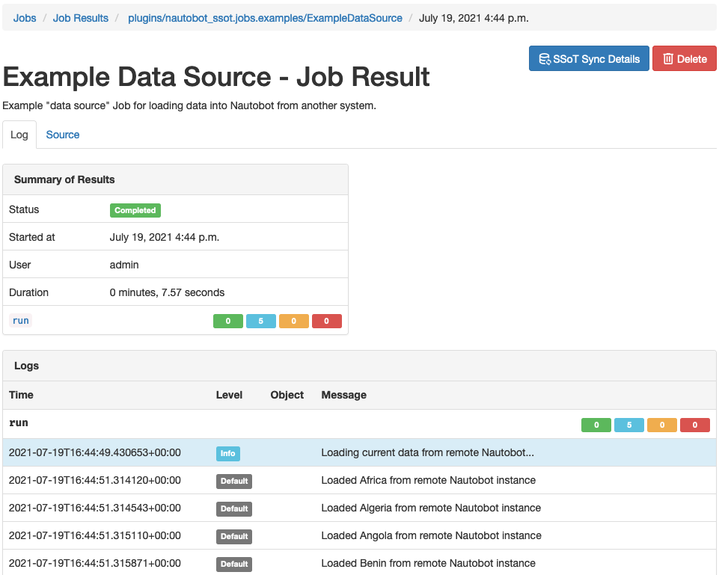Click the database icon in SSoT Sync Details button

(545, 59)
